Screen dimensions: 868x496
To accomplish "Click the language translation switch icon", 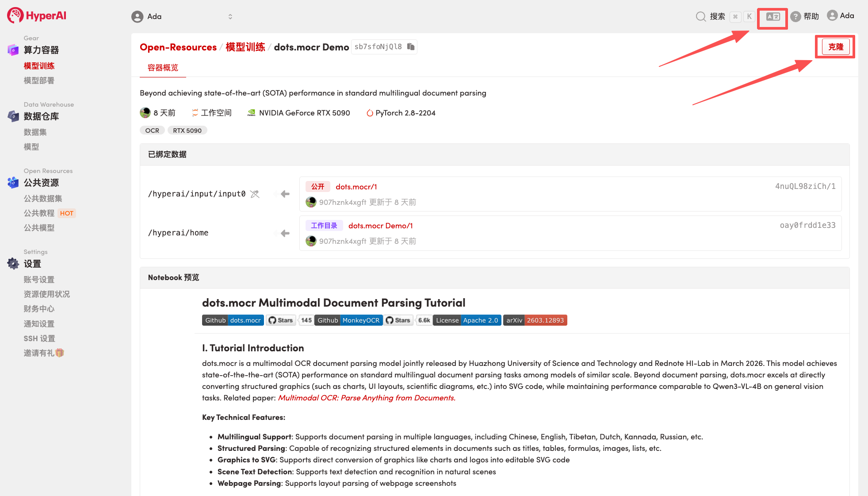I will coord(772,16).
